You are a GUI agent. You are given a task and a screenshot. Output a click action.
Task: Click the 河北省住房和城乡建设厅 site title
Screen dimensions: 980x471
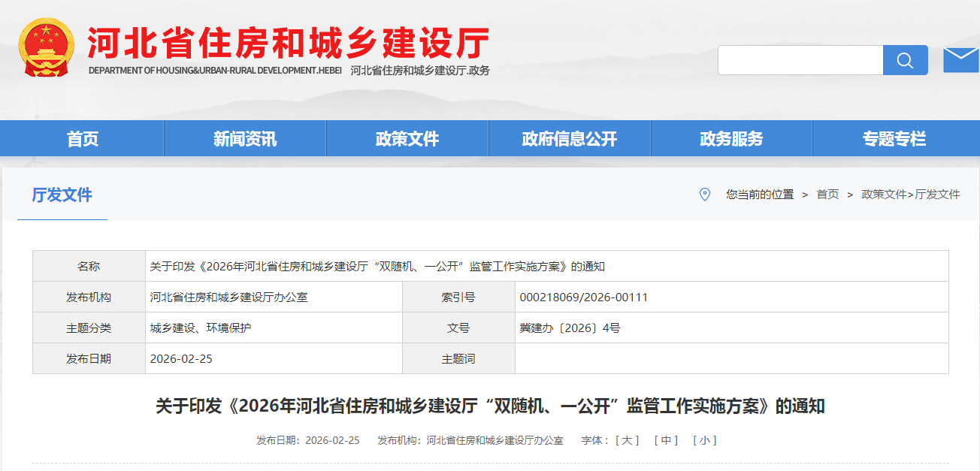[x=289, y=43]
